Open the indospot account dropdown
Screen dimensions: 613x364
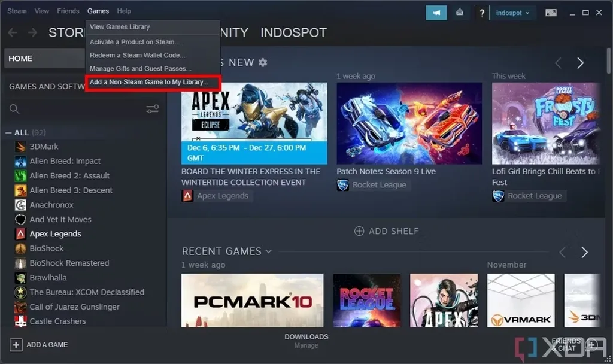[512, 13]
